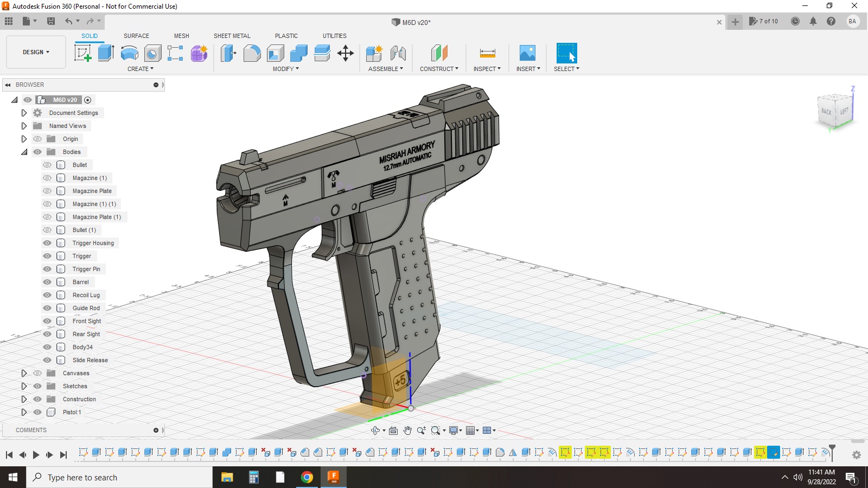Viewport: 868px width, 488px height.
Task: Show the Bullet body
Action: [47, 165]
